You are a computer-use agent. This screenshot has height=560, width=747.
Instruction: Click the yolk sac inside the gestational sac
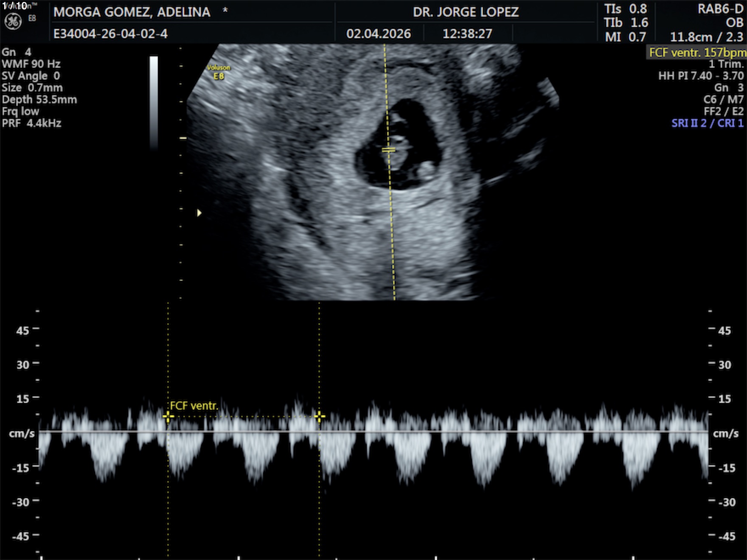(427, 170)
